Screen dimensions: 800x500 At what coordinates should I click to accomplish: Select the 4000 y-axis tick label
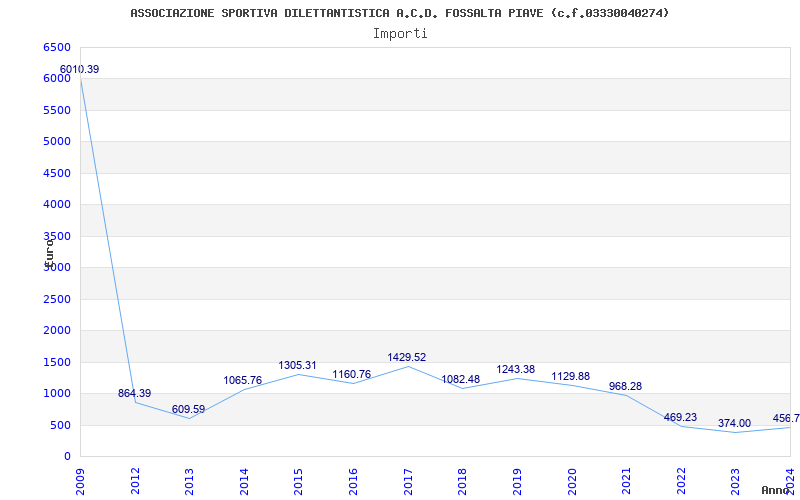coord(56,205)
